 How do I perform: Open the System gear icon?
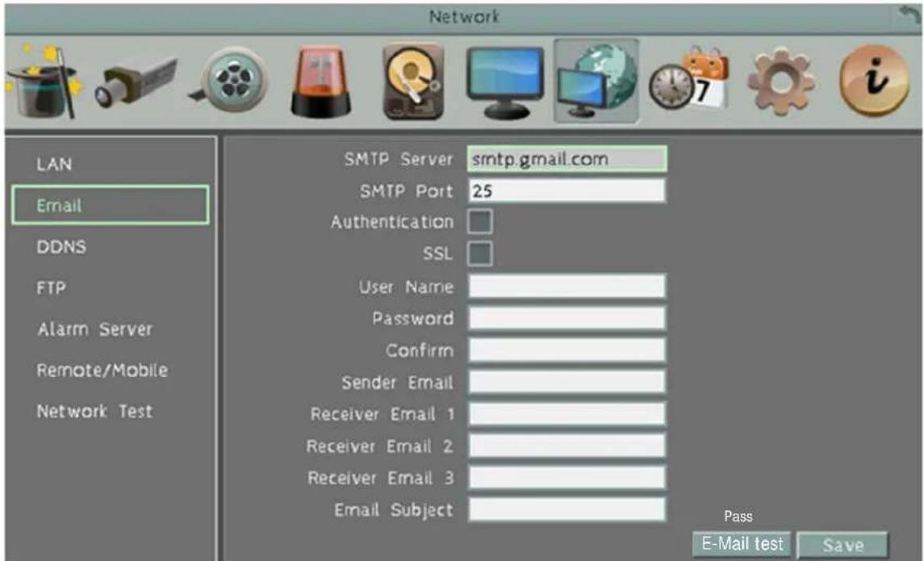tap(781, 82)
